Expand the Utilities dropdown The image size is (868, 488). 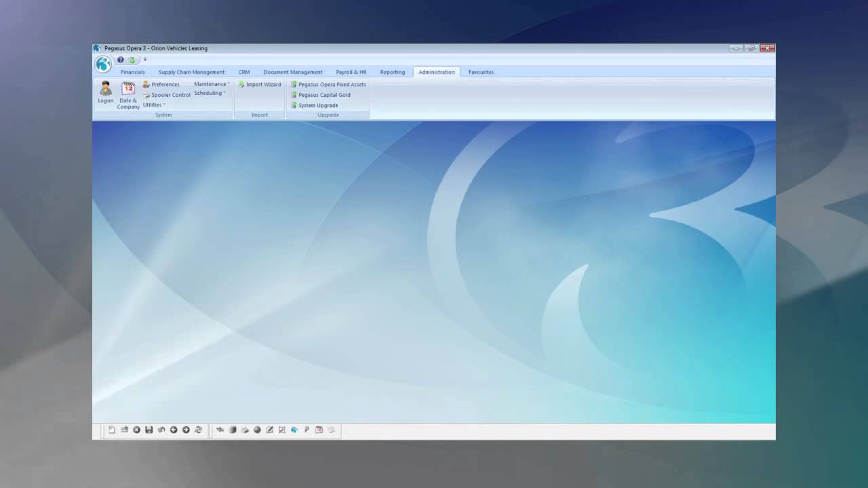click(x=154, y=105)
